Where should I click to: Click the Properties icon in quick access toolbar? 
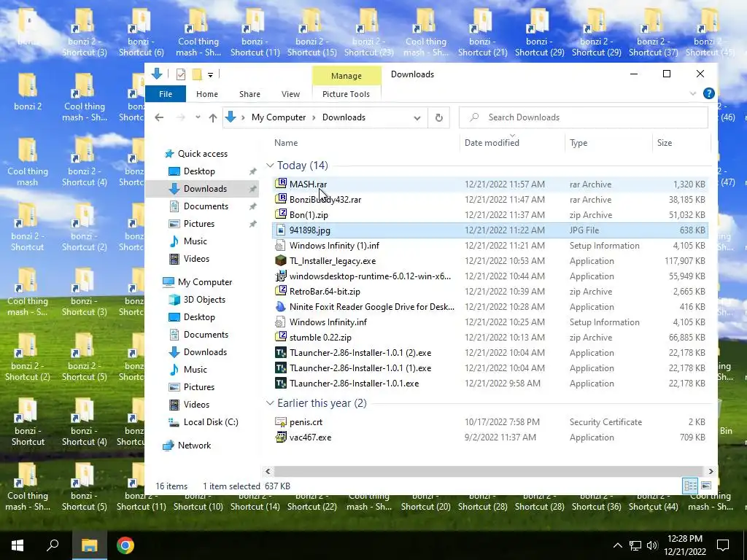(x=181, y=74)
